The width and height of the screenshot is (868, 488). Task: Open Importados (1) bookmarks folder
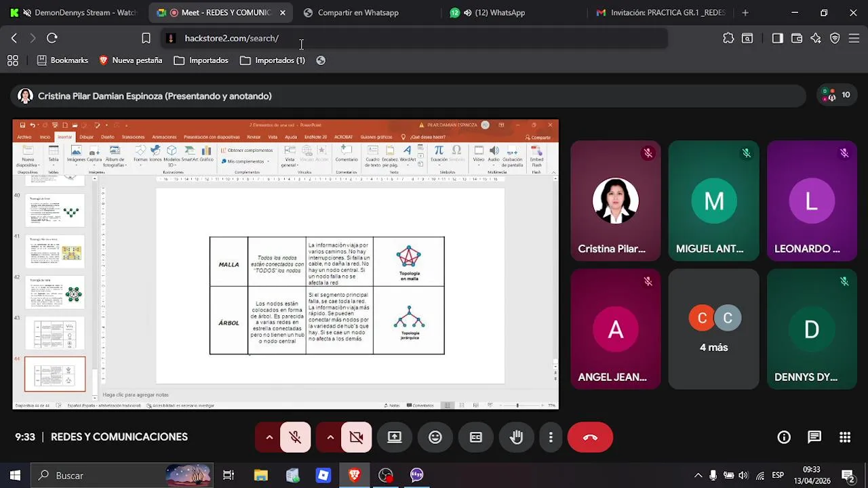[273, 60]
